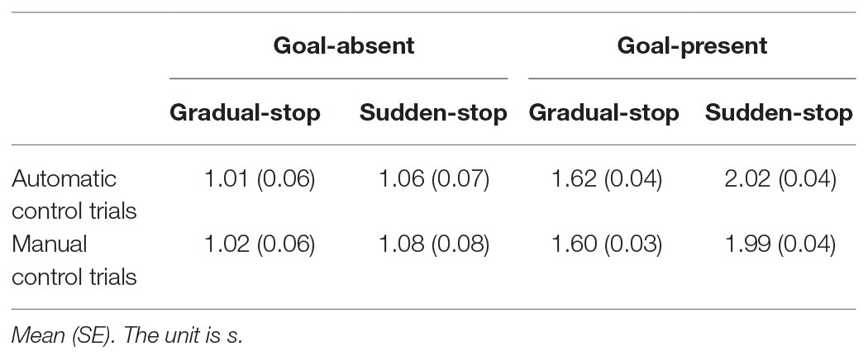Select Sudden-stop header under Goal-present

pyautogui.click(x=779, y=113)
